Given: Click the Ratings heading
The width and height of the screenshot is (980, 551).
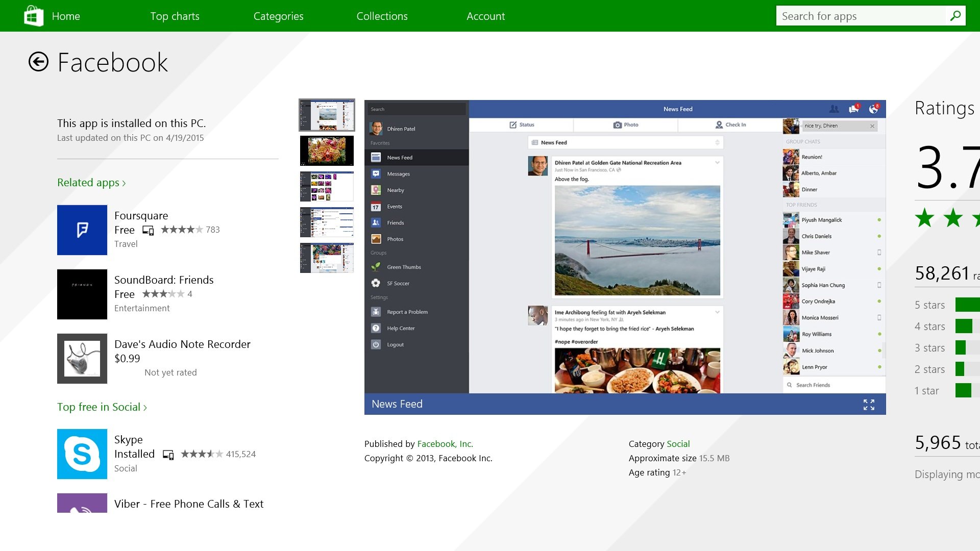Looking at the screenshot, I should pos(944,108).
